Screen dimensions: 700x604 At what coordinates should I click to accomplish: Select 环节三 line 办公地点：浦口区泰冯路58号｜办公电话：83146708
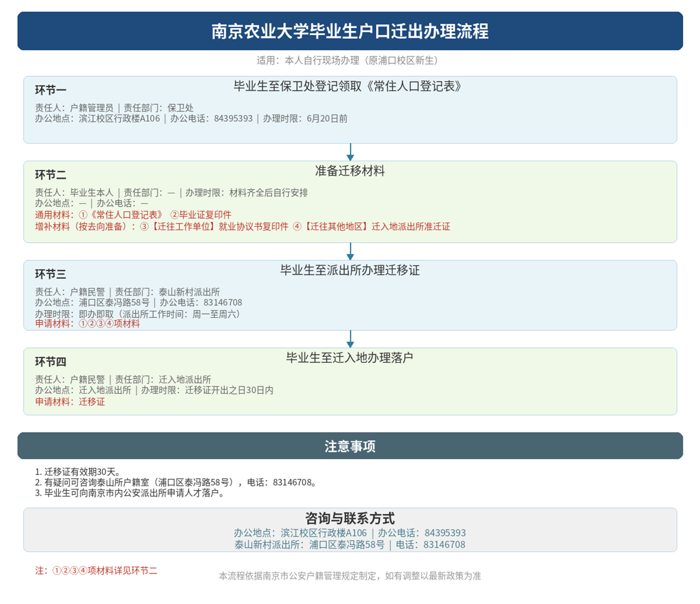coord(139,302)
